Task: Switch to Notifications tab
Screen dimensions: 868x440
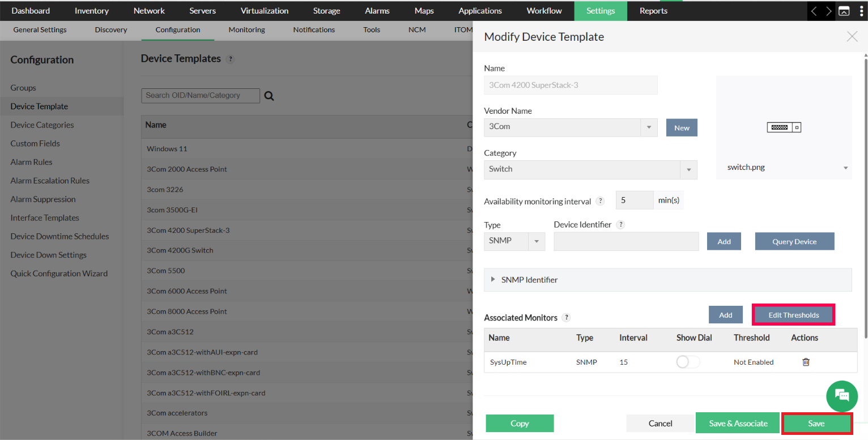Action: pos(314,30)
